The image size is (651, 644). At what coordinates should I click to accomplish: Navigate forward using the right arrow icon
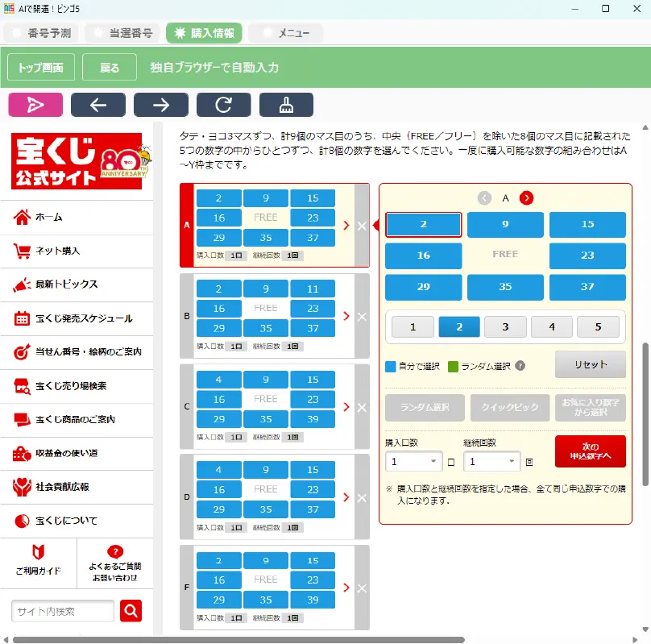160,104
